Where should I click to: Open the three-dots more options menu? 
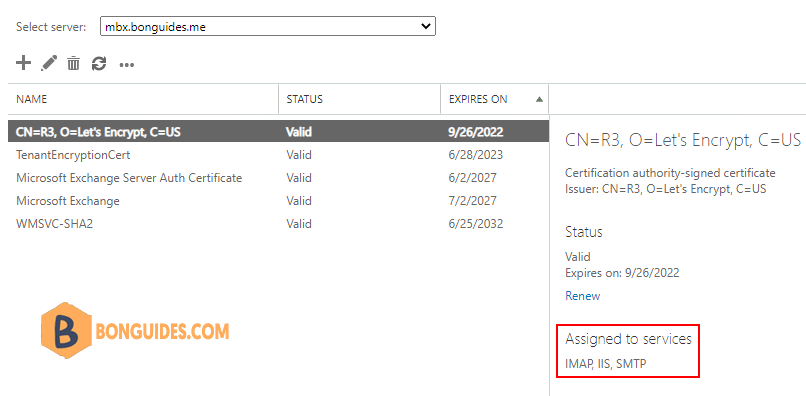coord(126,65)
